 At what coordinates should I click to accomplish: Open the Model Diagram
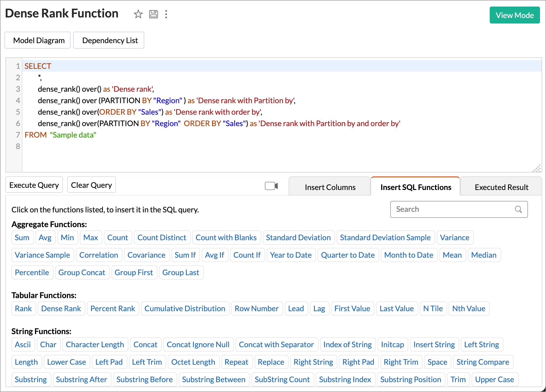pyautogui.click(x=37, y=40)
